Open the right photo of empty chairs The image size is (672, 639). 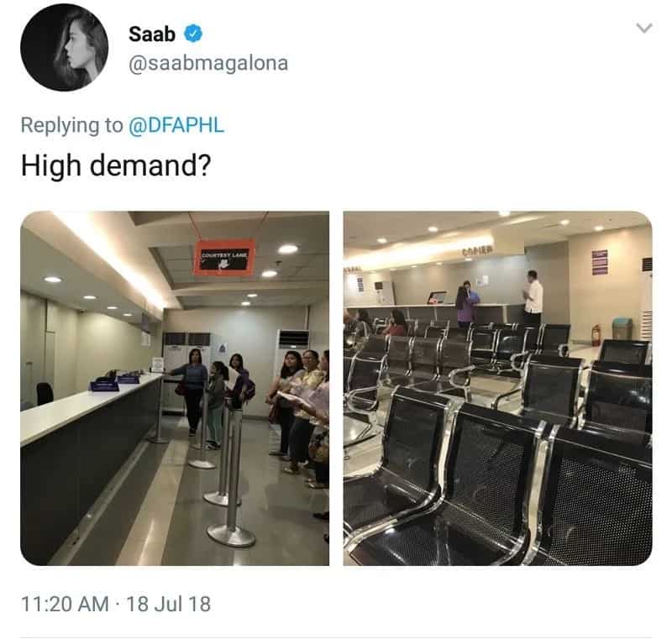pos(497,388)
